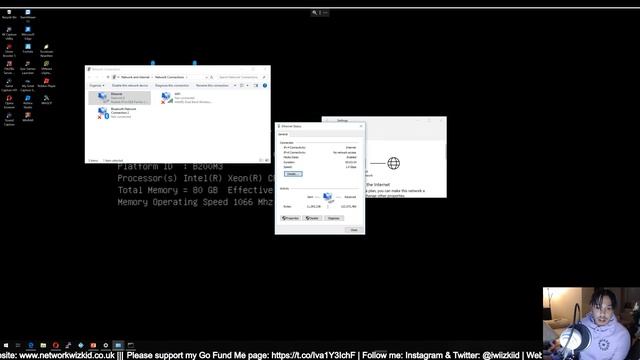The width and height of the screenshot is (640, 360).
Task: Click Rename this connection in toolbar
Action: tap(212, 85)
